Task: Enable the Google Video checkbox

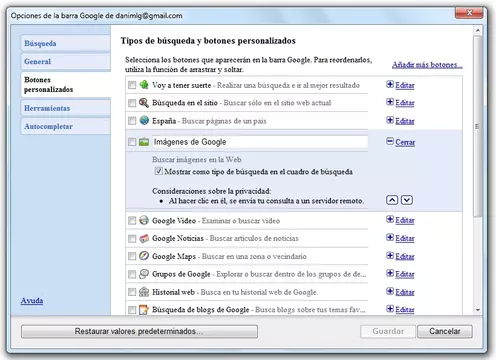Action: tap(132, 221)
